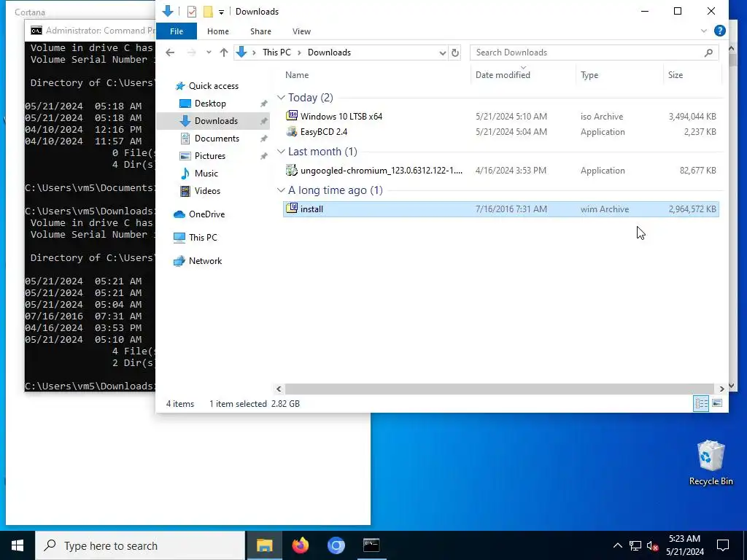Open Customize Quick Access Toolbar dropdown
The height and width of the screenshot is (560, 747).
tap(222, 12)
